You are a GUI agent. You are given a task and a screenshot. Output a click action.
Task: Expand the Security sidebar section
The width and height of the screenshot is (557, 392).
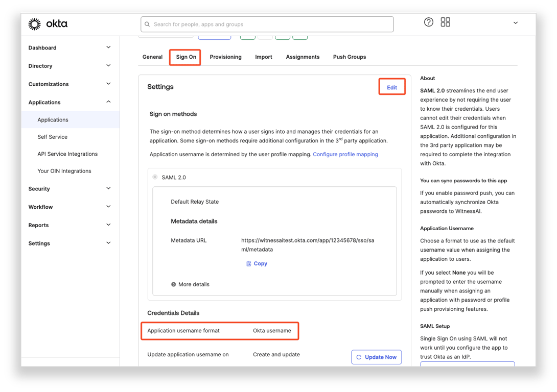(108, 189)
